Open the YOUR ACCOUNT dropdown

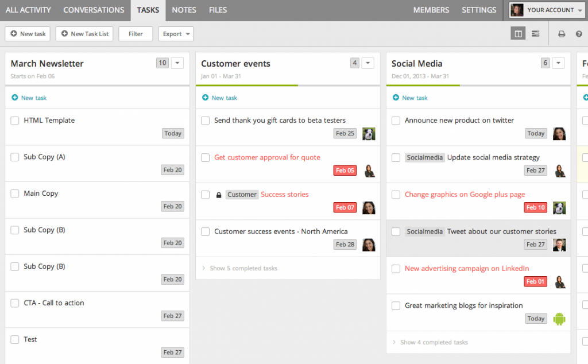[x=546, y=10]
